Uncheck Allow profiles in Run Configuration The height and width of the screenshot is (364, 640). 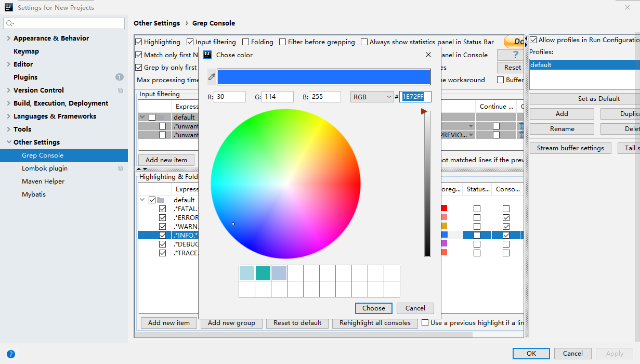(533, 40)
